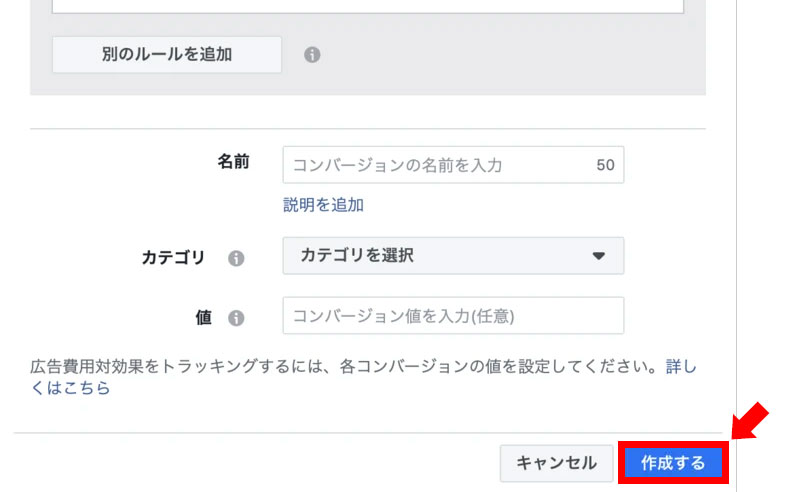800x492 pixels.
Task: Click the info icon next to 値
Action: click(236, 318)
